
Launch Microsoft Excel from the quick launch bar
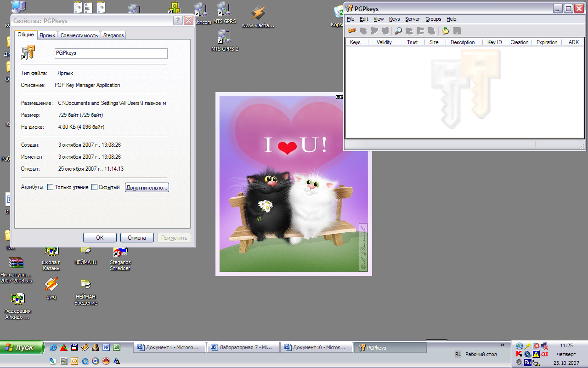click(117, 348)
